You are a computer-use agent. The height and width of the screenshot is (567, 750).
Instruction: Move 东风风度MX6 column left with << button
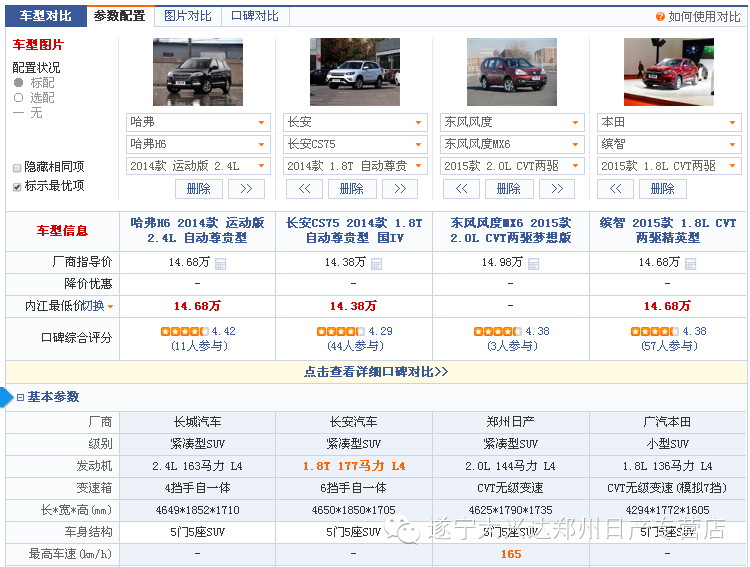(x=462, y=189)
